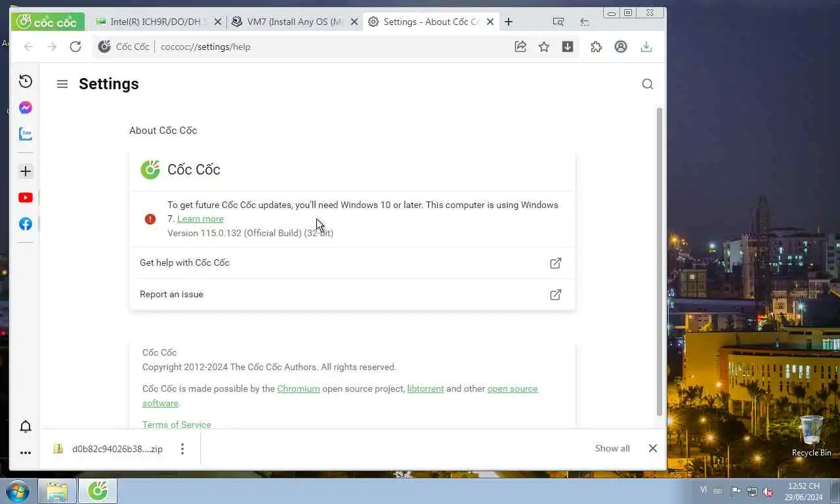Close the downloads bar
The image size is (840, 504).
pos(653,448)
